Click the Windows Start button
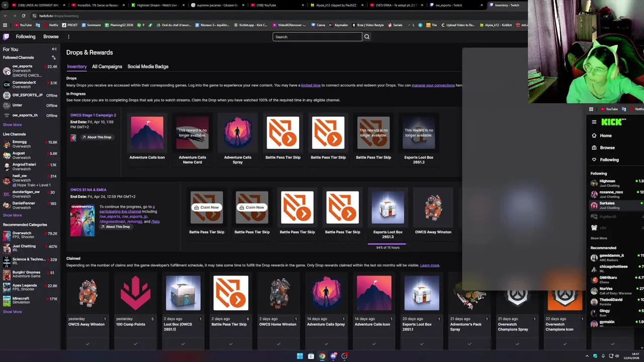Image resolution: width=644 pixels, height=362 pixels. click(x=300, y=356)
